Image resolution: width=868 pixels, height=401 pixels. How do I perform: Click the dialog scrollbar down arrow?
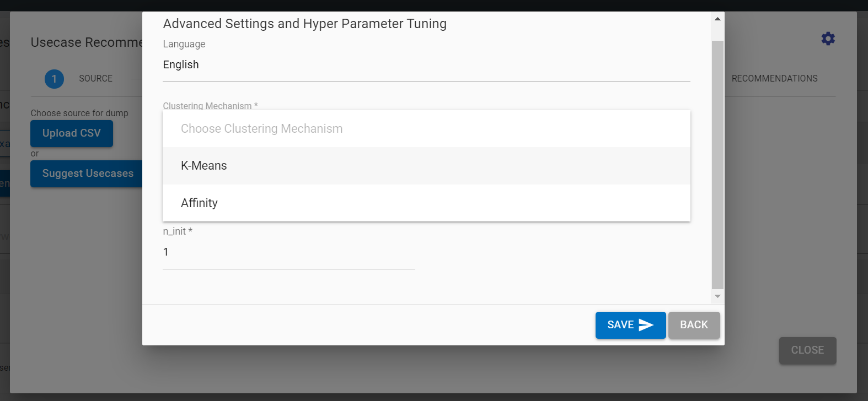click(x=717, y=296)
